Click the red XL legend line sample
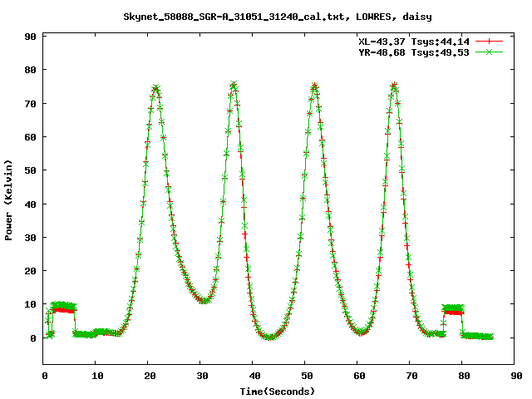 (x=489, y=42)
